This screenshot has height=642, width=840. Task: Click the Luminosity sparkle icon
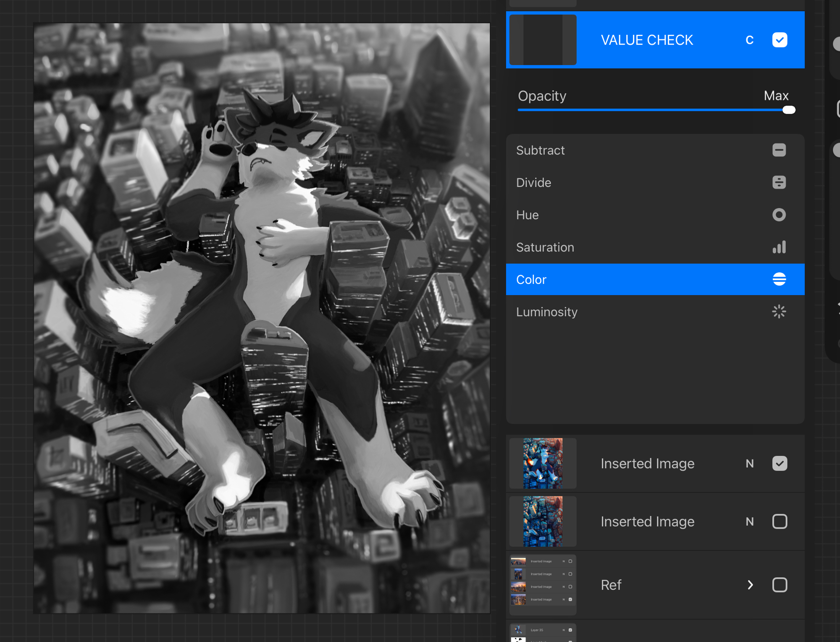tap(779, 312)
